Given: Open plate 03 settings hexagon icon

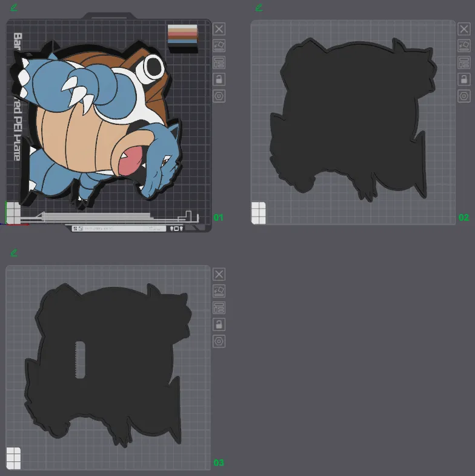Looking at the screenshot, I should click(219, 341).
